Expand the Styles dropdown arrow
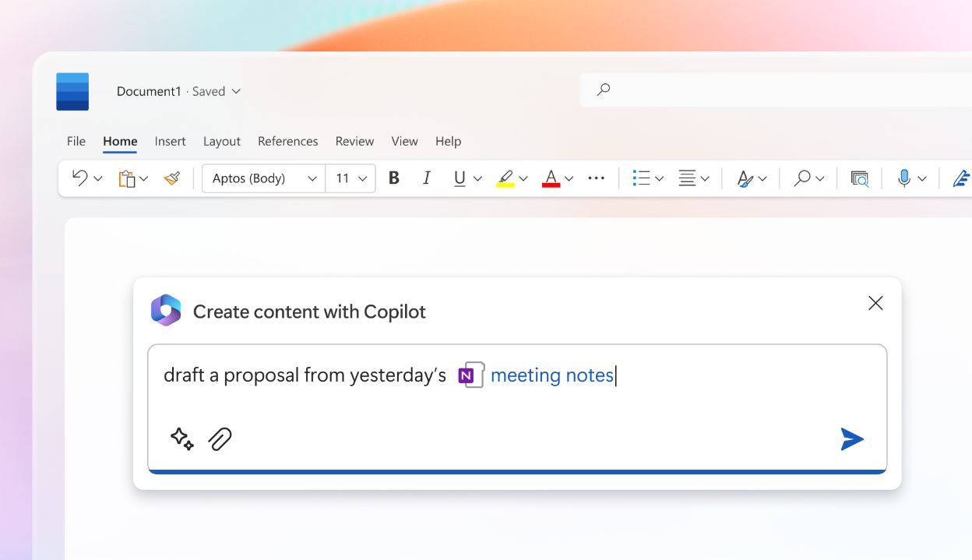Viewport: 972px width, 560px height. tap(762, 179)
